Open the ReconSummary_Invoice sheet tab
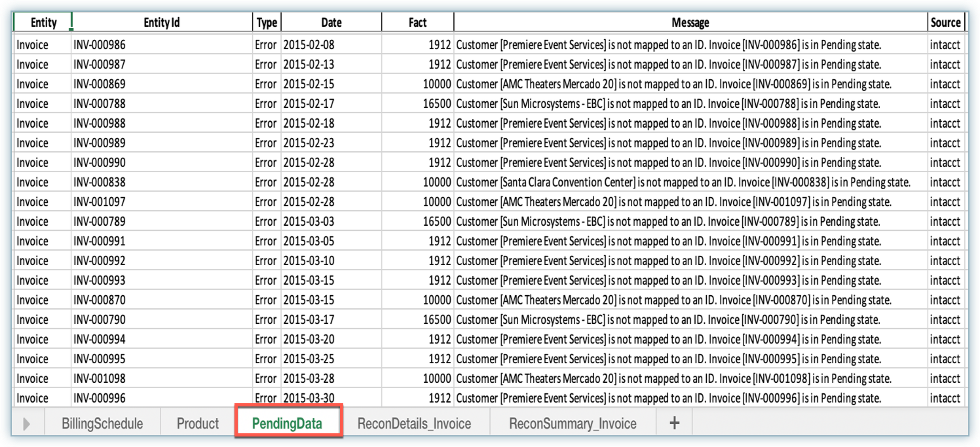Image resolution: width=980 pixels, height=447 pixels. coord(572,423)
